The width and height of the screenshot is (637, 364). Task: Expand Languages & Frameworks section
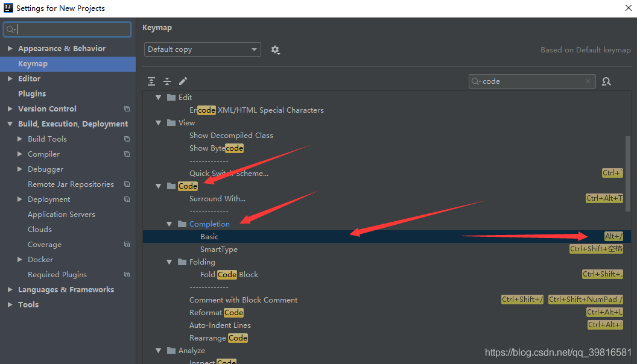[x=10, y=290]
